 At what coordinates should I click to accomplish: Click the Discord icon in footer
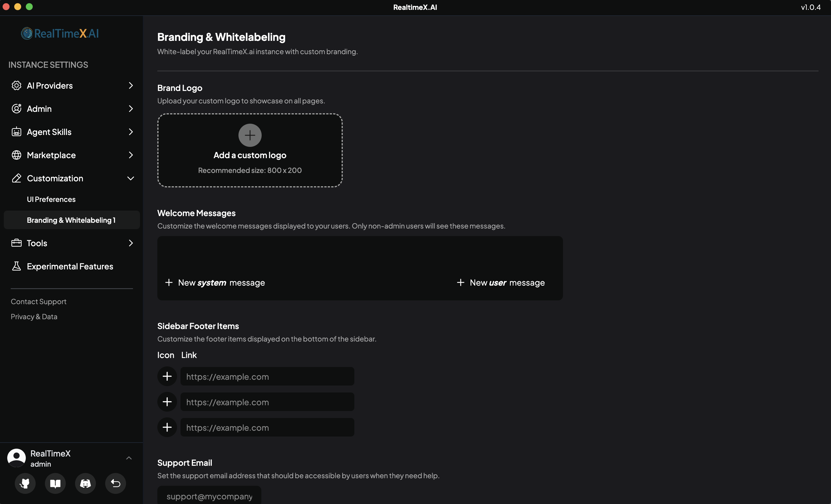[x=85, y=483]
